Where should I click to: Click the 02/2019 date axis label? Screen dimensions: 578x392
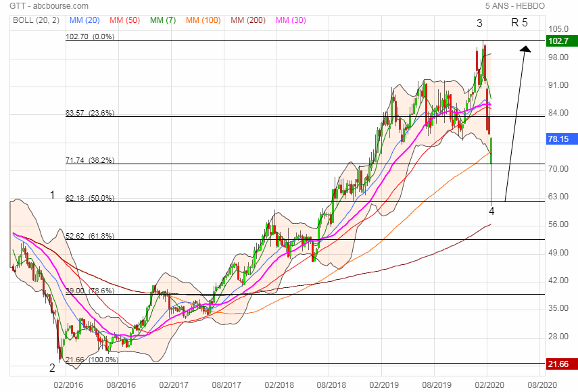(384, 385)
